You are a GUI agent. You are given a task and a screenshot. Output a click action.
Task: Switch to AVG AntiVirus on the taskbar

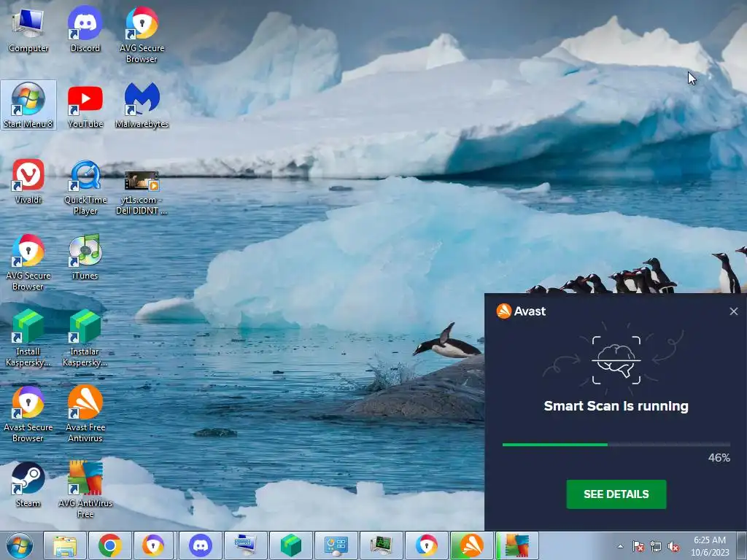click(517, 545)
